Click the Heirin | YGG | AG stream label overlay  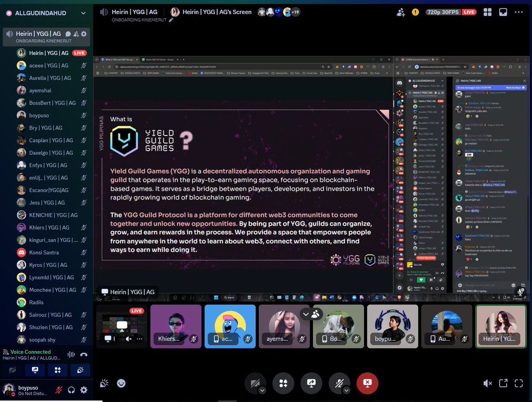[x=128, y=292]
